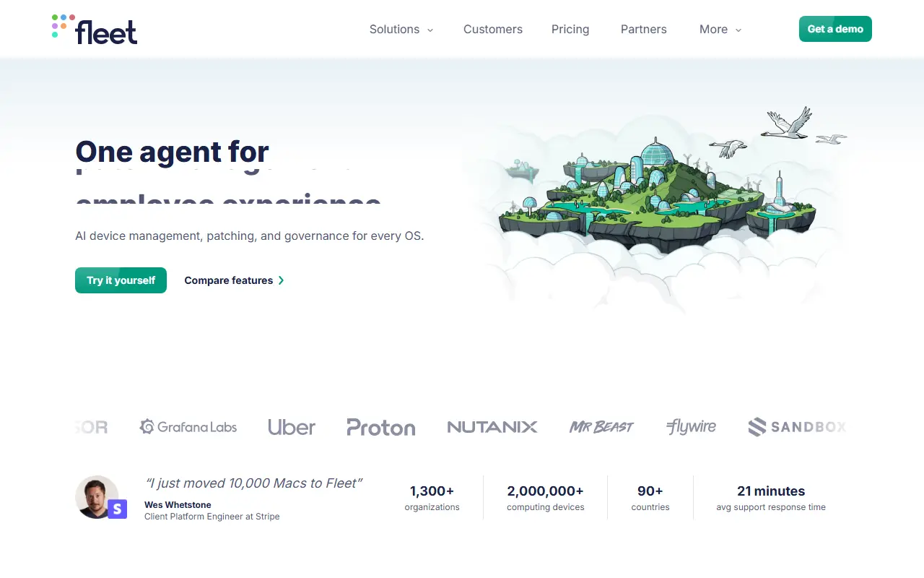The image size is (924, 578).
Task: Open the Pricing page
Action: [x=570, y=30]
